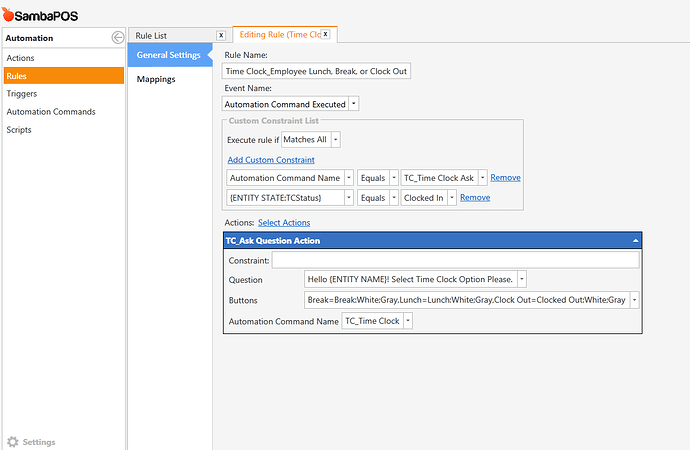Click the action Constraint input field
This screenshot has height=450, width=690.
[455, 260]
